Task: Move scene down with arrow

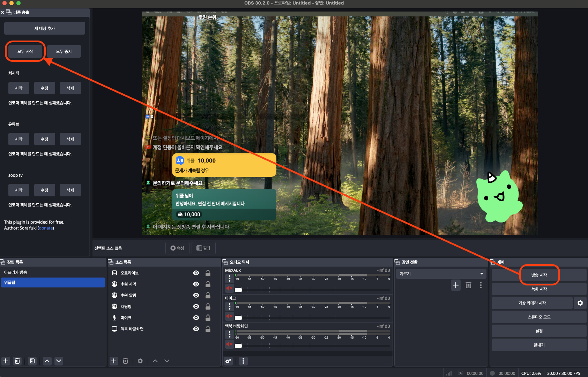Action: click(59, 361)
